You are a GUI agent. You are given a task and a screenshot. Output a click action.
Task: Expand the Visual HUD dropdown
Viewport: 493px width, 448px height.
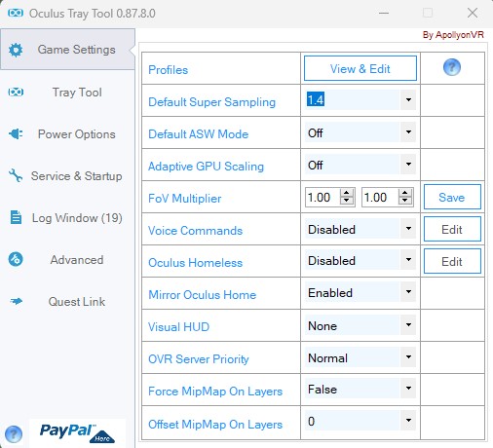coord(408,324)
